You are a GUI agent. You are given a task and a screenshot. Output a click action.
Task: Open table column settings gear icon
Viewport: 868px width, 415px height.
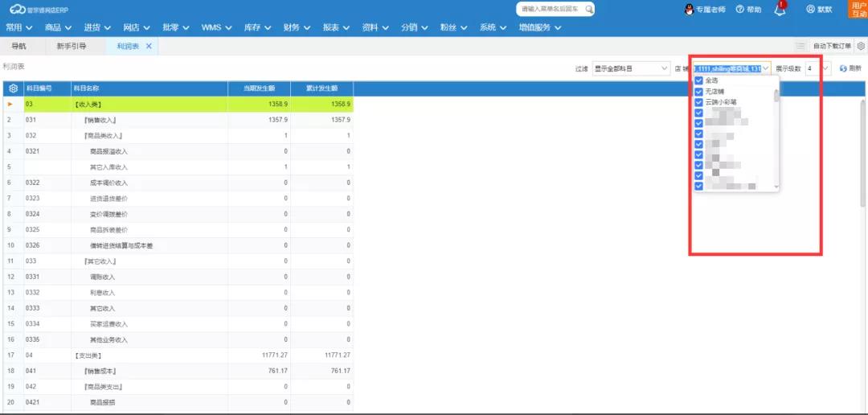pos(13,88)
